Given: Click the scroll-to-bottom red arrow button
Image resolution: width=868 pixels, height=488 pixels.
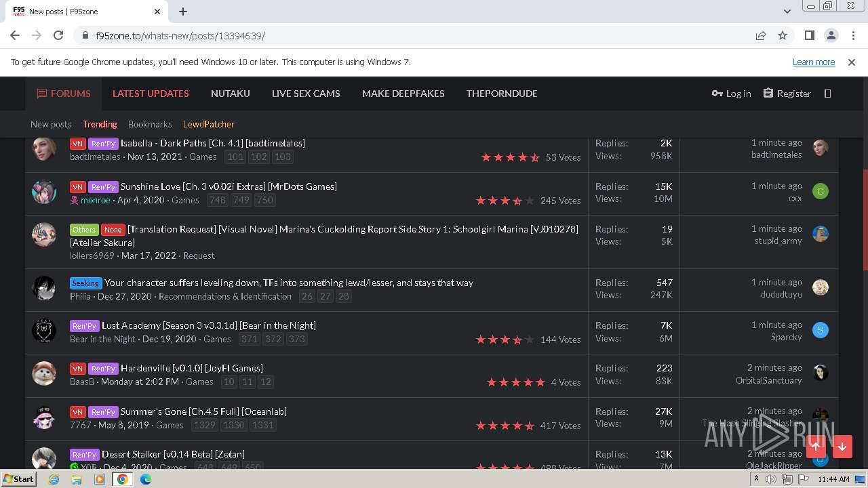Looking at the screenshot, I should (842, 447).
